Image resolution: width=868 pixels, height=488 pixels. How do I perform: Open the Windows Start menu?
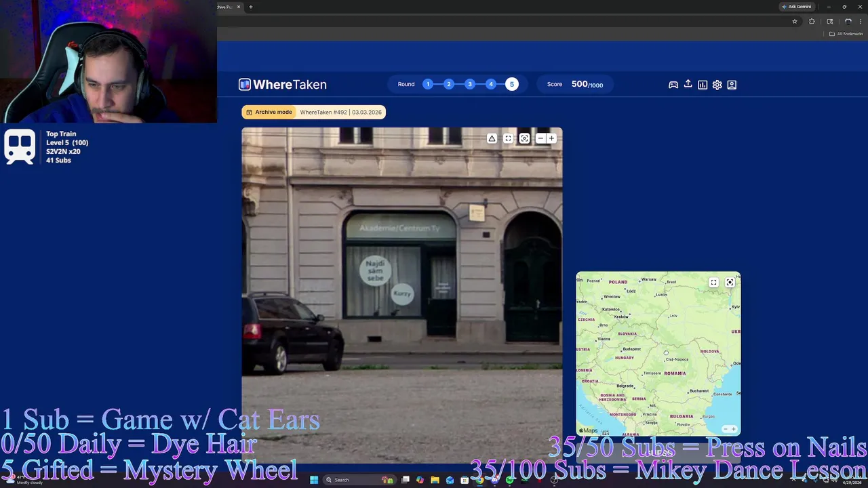314,480
